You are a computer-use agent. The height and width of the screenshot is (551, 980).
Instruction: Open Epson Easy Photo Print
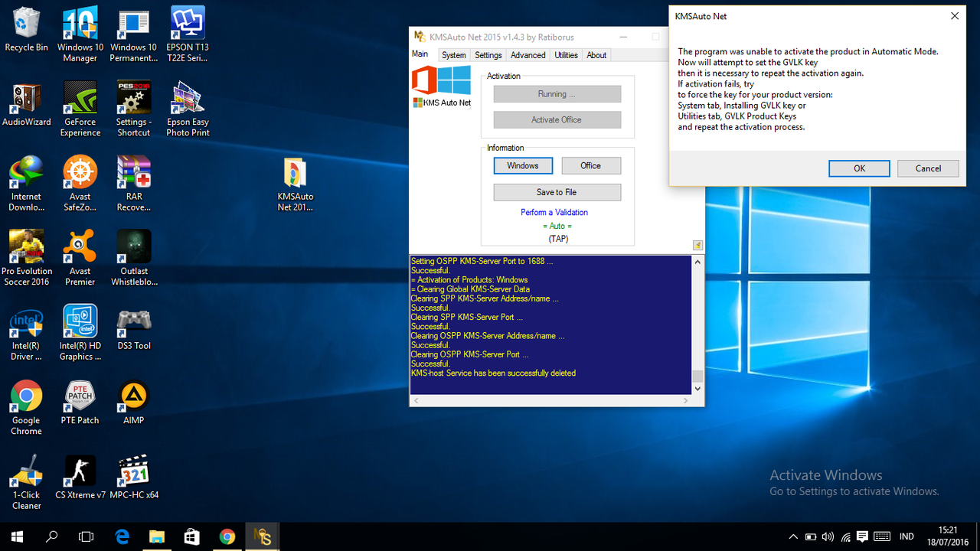click(x=188, y=109)
